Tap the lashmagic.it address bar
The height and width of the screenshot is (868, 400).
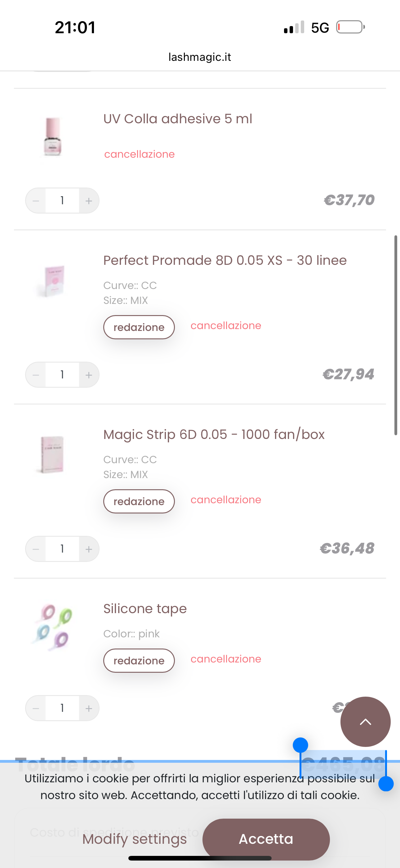pyautogui.click(x=200, y=57)
